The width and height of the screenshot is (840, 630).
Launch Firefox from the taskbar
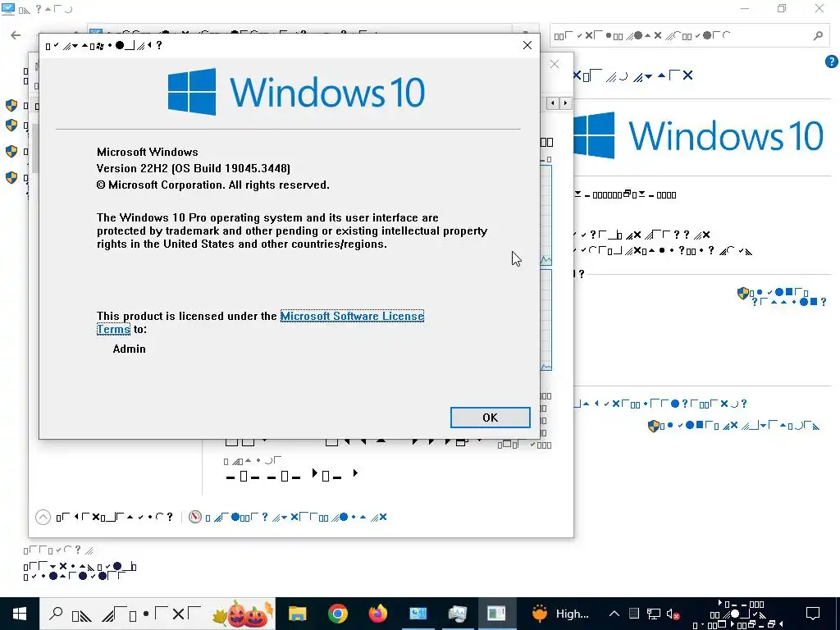tap(377, 614)
